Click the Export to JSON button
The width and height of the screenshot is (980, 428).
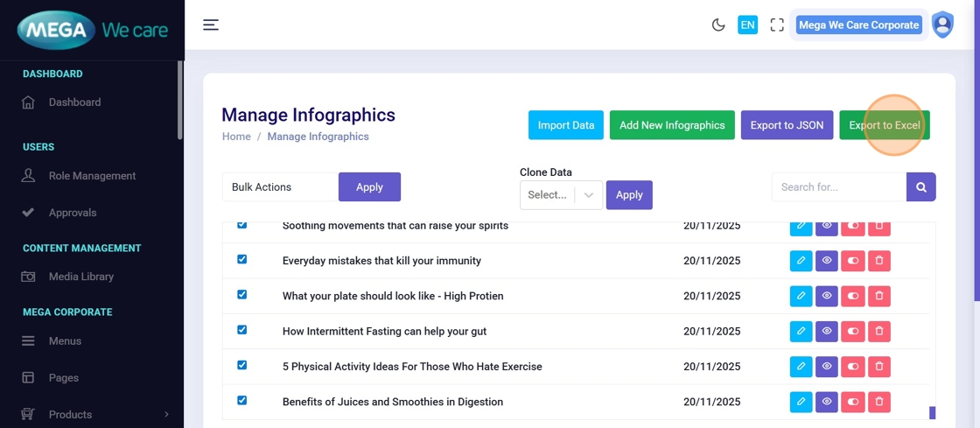[x=787, y=125]
